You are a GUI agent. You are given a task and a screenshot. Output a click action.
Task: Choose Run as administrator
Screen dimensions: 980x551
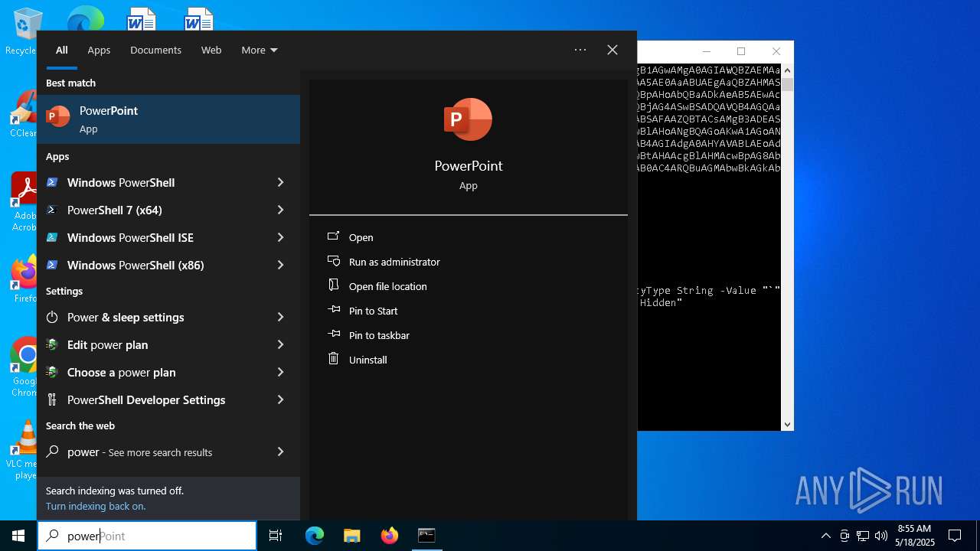pyautogui.click(x=394, y=262)
